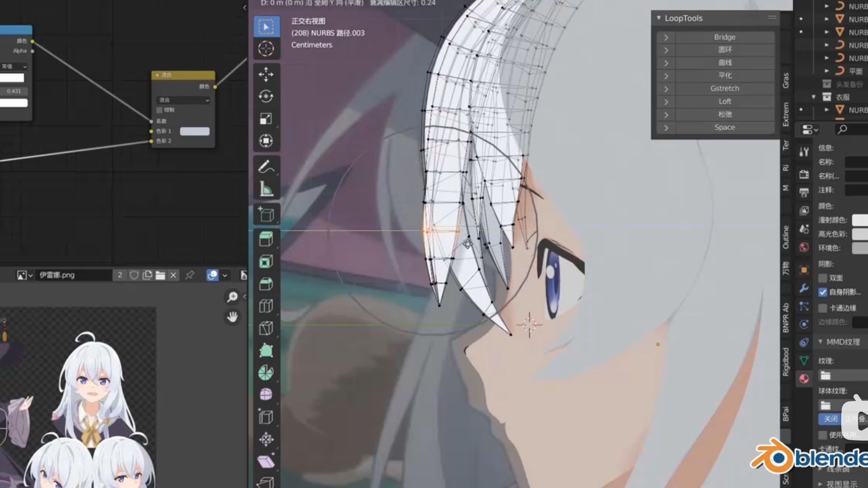Enable the 卡通边缘 checkbox
This screenshot has height=488, width=868.
click(x=823, y=308)
